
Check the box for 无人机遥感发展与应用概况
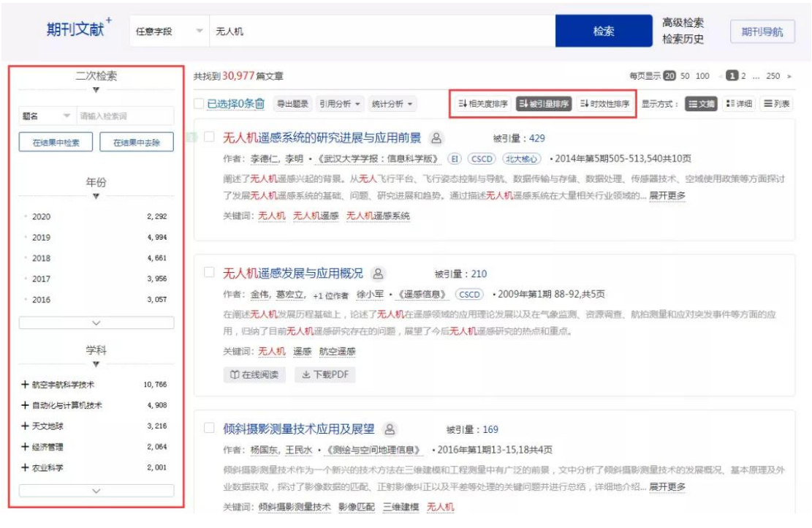(210, 273)
